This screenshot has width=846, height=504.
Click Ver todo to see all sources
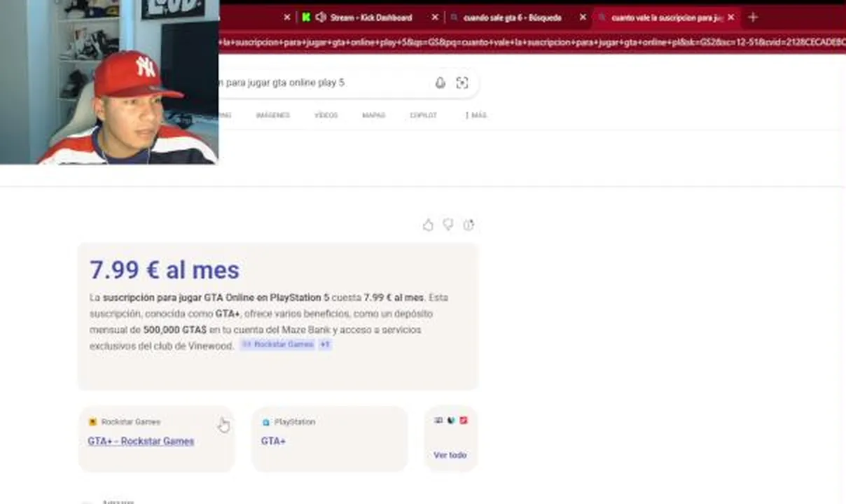(450, 455)
